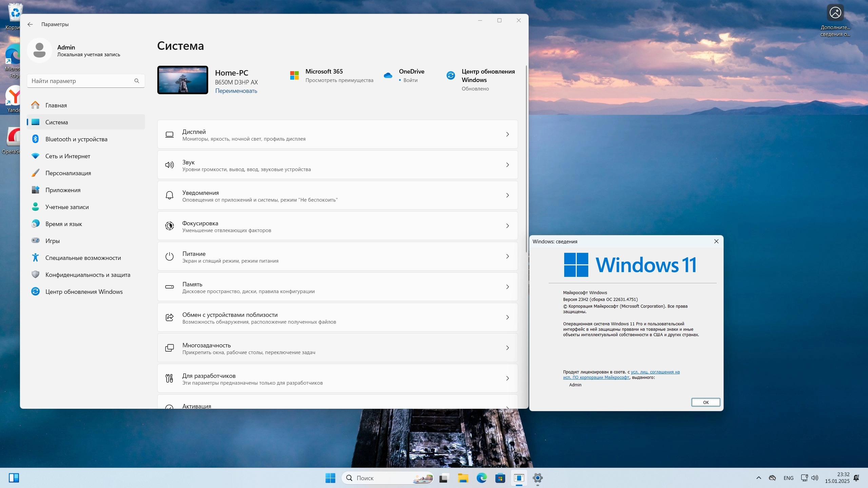This screenshot has height=488, width=868.
Task: Switch to Время и язык in sidebar
Action: 64,224
